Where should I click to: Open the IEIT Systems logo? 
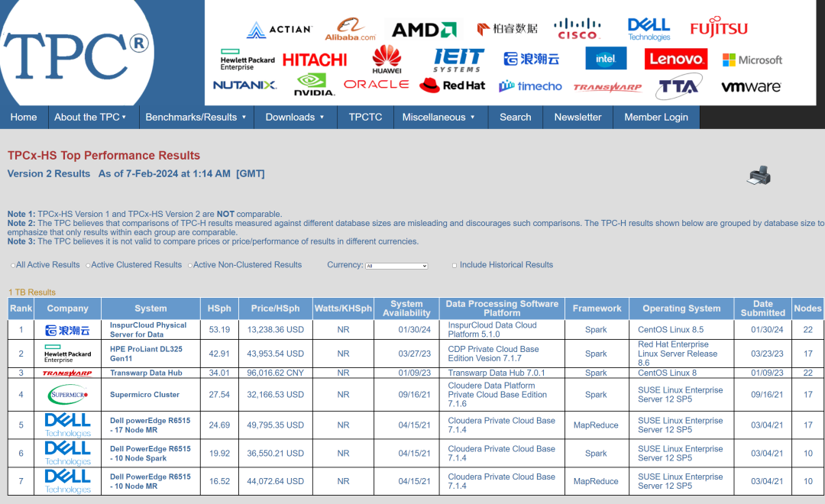(x=459, y=60)
